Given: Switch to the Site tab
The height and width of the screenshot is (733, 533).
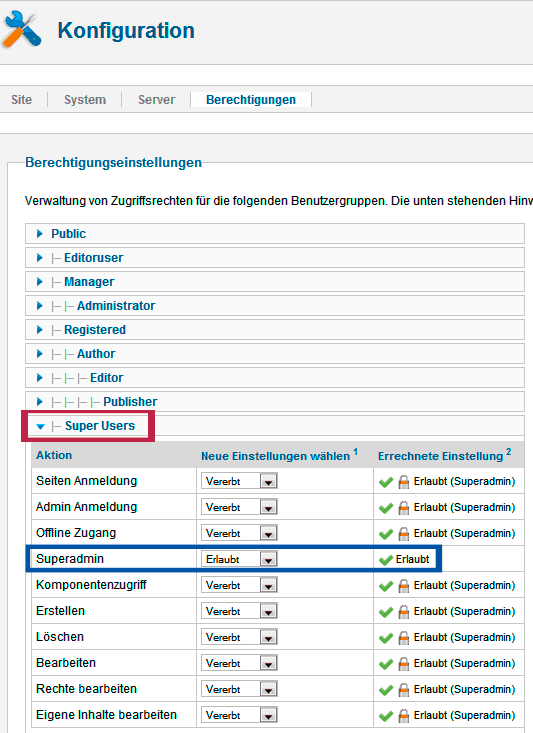Looking at the screenshot, I should pyautogui.click(x=22, y=100).
